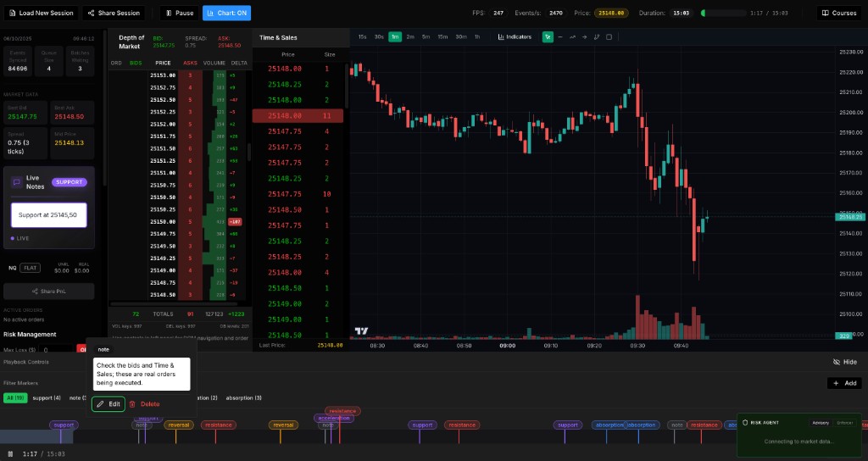Toggle the Chart: ON button
This screenshot has width=868, height=461.
pyautogui.click(x=226, y=13)
